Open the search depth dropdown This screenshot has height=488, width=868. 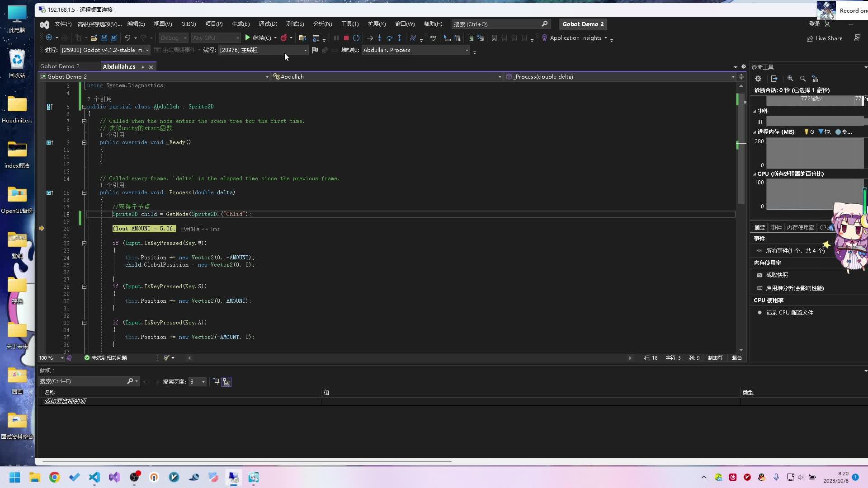[203, 382]
